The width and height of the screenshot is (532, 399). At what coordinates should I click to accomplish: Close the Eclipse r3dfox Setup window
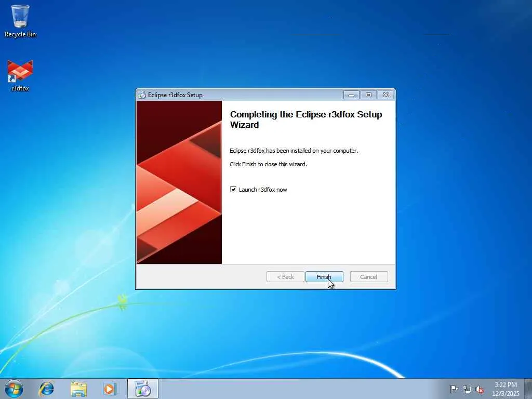385,95
